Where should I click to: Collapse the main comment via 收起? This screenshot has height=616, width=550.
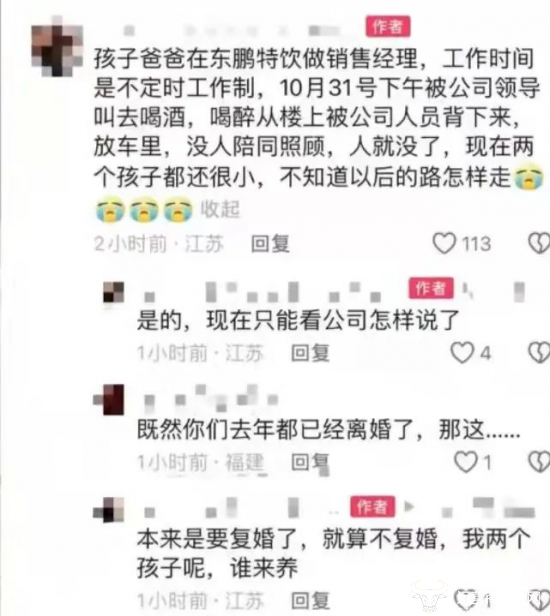[220, 209]
